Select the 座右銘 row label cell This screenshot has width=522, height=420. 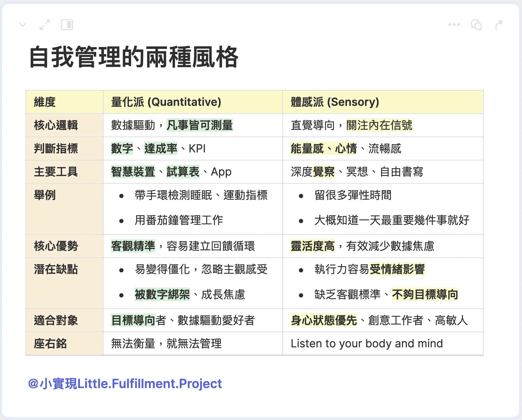click(x=50, y=344)
